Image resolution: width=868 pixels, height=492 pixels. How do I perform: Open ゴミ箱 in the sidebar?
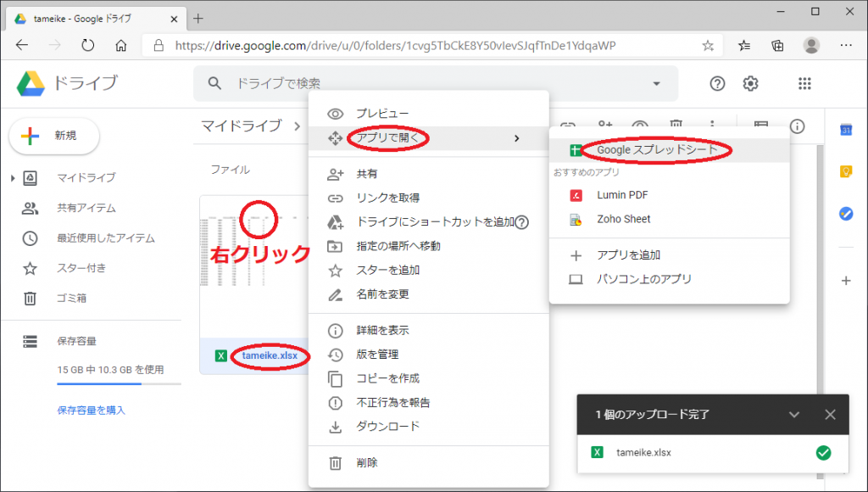point(72,299)
